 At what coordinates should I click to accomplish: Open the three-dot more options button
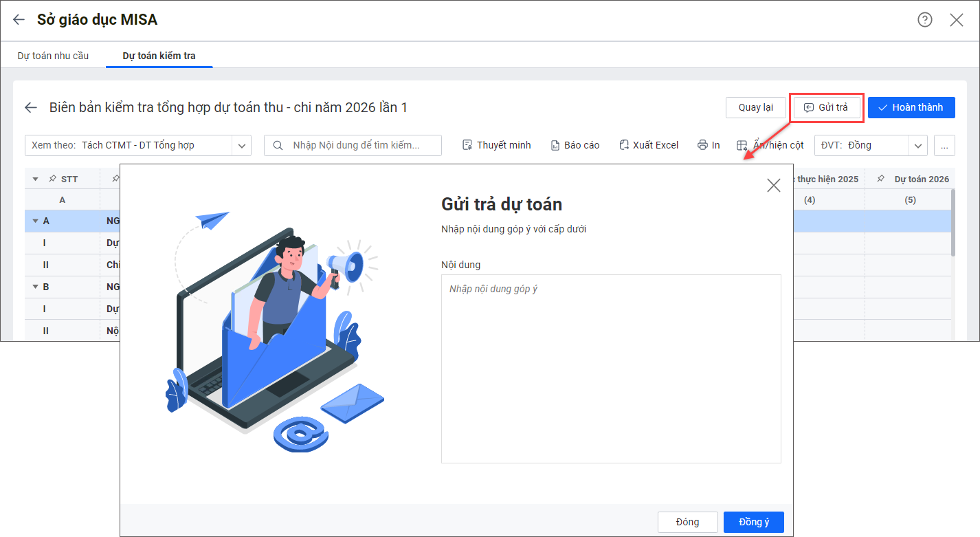point(944,145)
